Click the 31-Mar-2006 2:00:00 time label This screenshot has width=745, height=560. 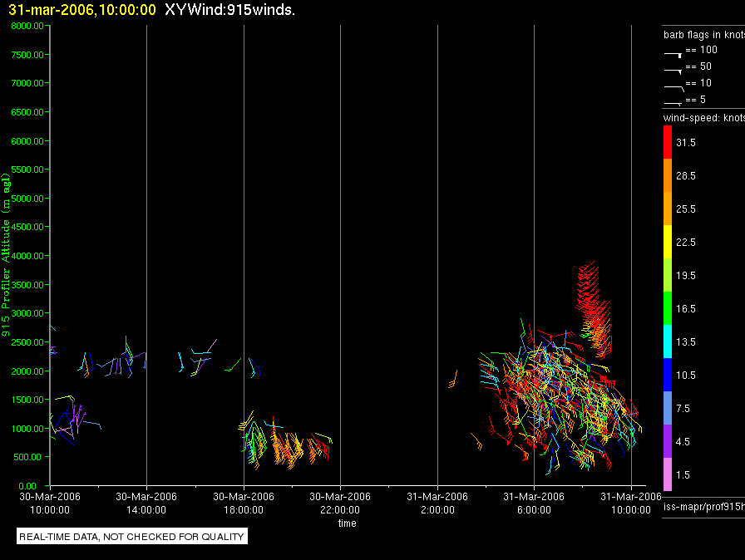437,503
